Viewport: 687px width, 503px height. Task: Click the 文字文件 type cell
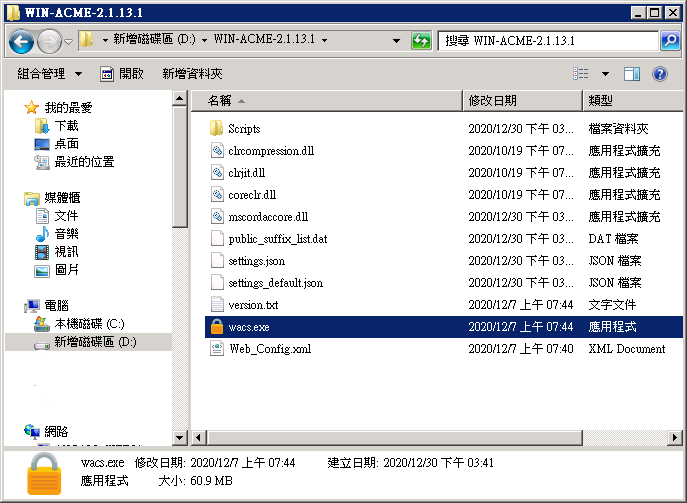612,305
